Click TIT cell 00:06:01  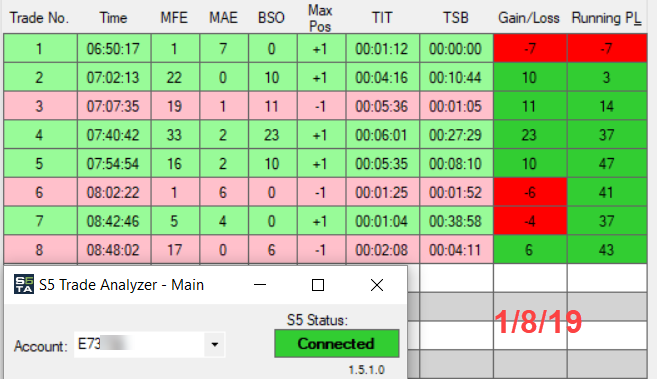pyautogui.click(x=382, y=135)
